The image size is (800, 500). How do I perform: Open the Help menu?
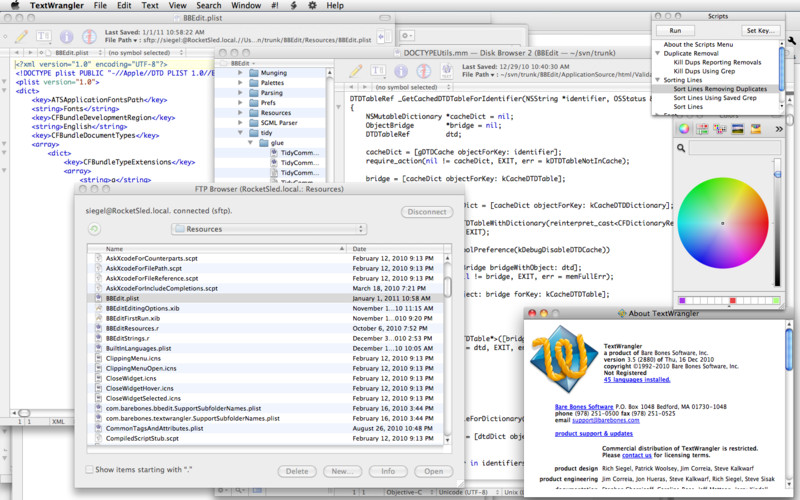click(335, 6)
